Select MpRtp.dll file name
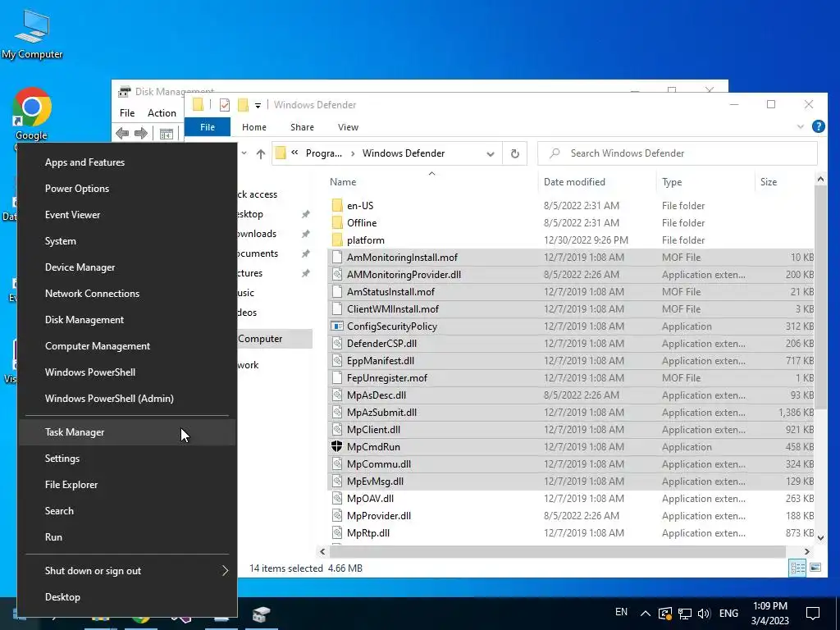This screenshot has width=840, height=630. (x=368, y=533)
